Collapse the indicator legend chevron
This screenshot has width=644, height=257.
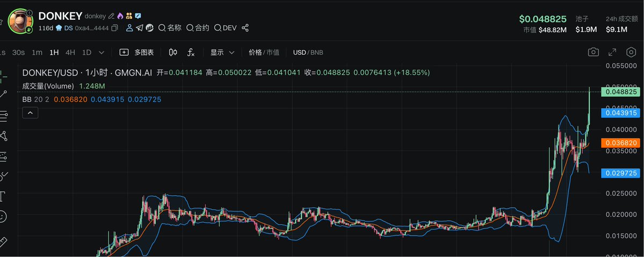(30, 113)
